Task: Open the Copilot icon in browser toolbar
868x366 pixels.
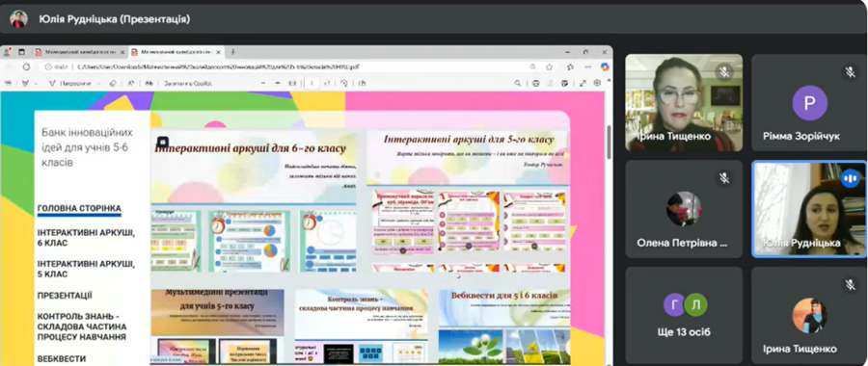Action: (605, 66)
